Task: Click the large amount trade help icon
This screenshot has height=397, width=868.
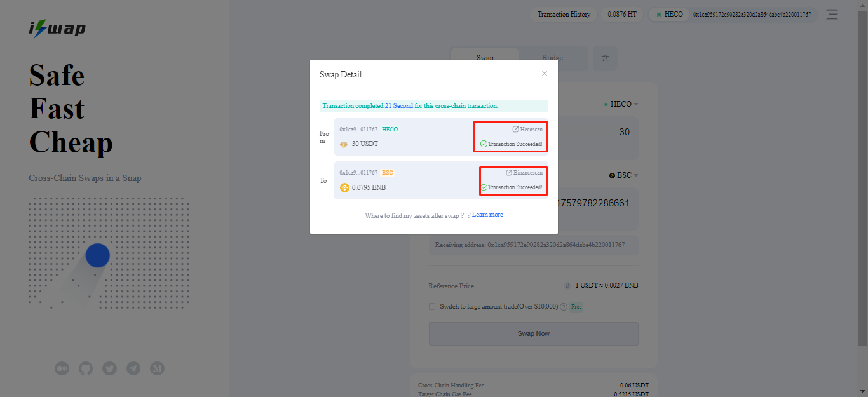Action: [564, 307]
